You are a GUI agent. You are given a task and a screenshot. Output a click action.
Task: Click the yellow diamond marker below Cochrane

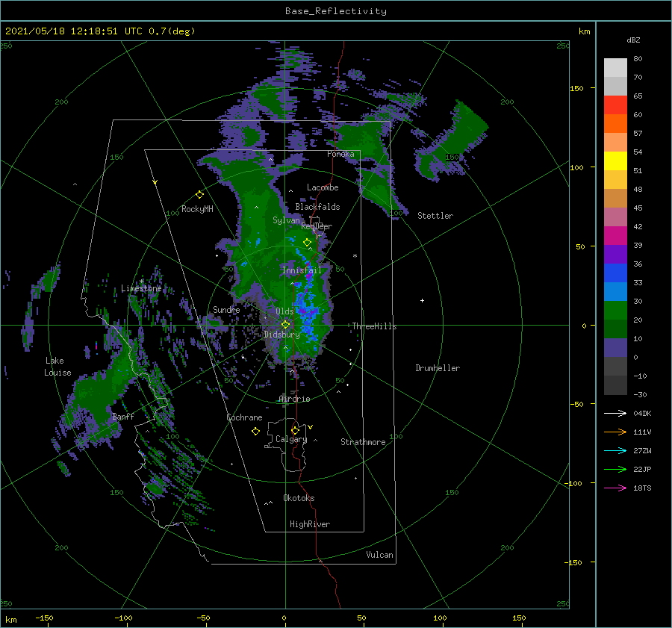(x=255, y=431)
